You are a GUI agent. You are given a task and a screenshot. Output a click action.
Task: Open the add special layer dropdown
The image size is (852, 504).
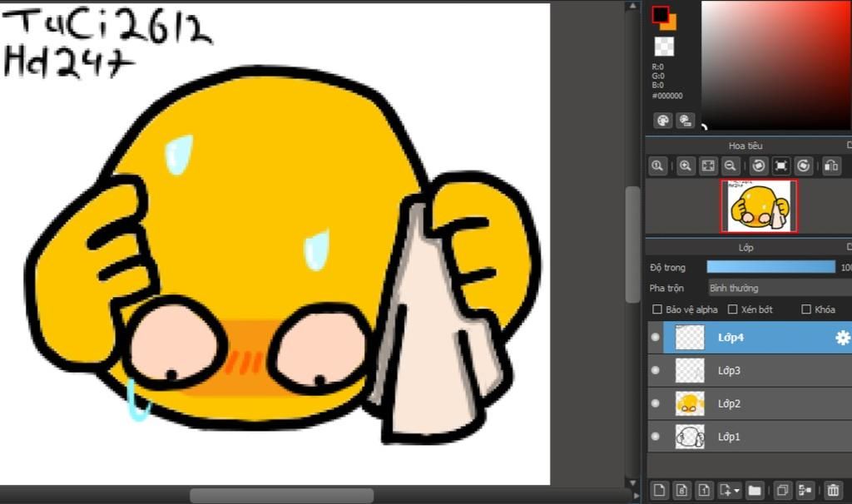point(729,491)
